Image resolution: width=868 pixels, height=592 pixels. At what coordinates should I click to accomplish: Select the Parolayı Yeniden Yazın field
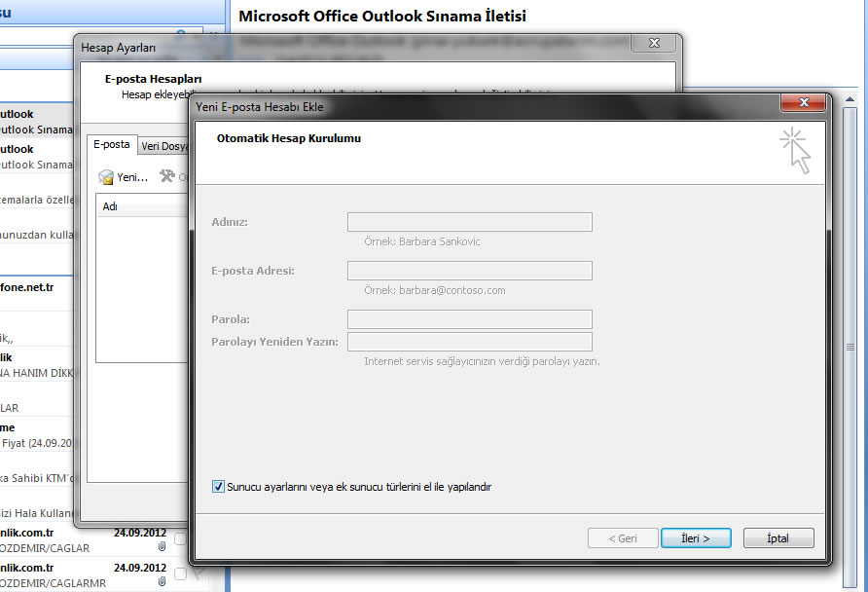coord(469,342)
